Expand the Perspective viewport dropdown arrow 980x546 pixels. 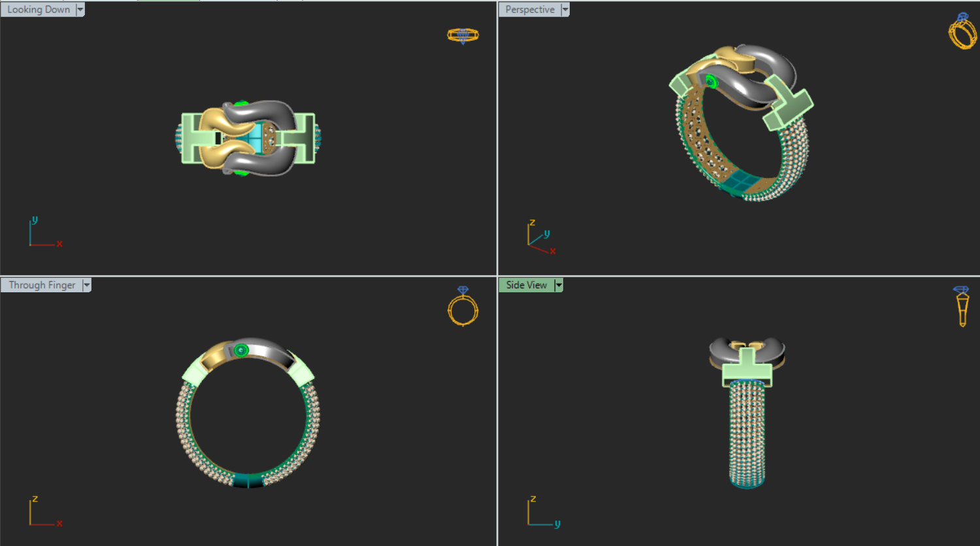coord(565,10)
